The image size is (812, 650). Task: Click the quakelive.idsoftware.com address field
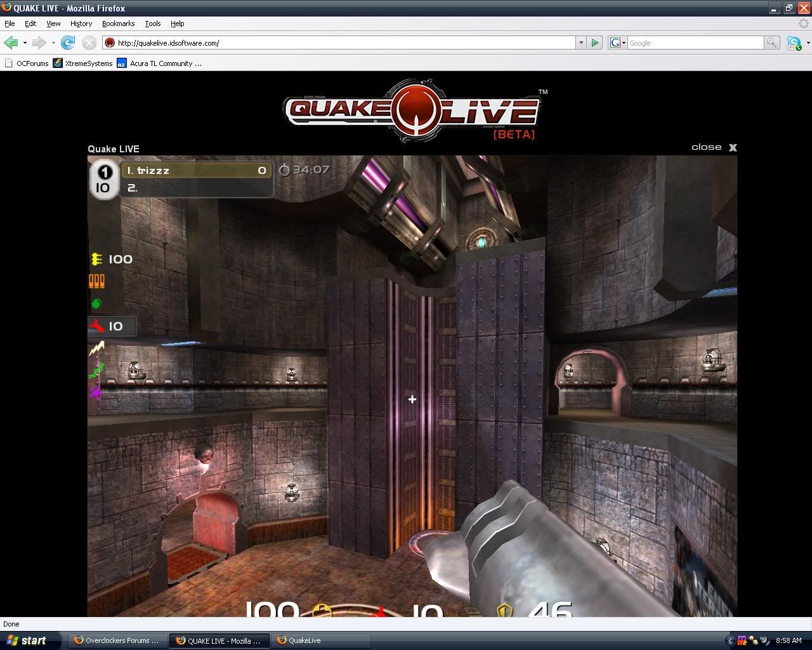coord(343,43)
